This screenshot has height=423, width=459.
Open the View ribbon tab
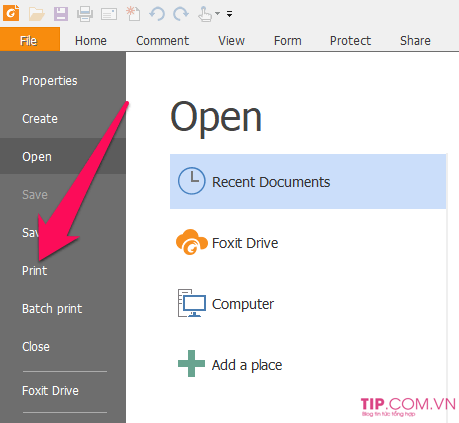[231, 41]
